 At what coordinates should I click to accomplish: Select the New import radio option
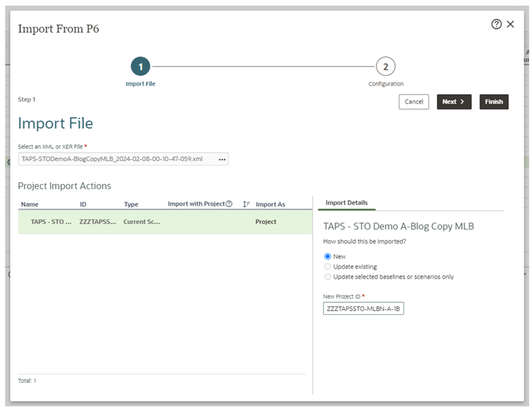coord(328,256)
